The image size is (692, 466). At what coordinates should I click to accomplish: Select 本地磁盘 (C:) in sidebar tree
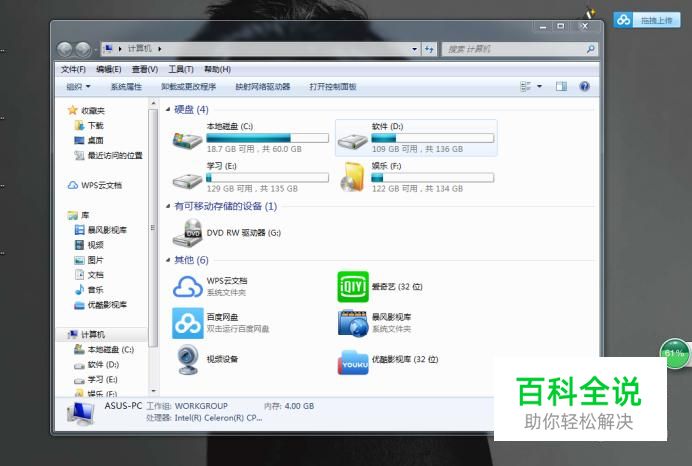tap(104, 350)
